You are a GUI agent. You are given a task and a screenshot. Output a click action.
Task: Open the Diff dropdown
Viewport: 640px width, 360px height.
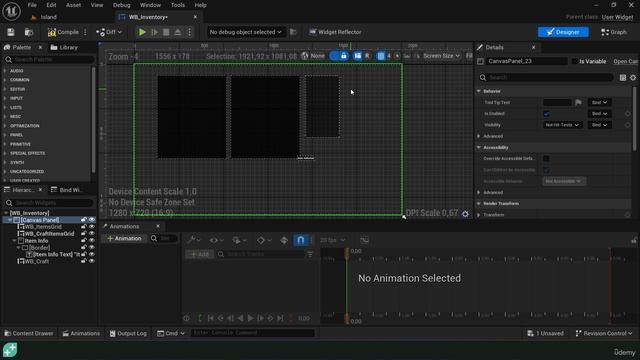click(109, 32)
